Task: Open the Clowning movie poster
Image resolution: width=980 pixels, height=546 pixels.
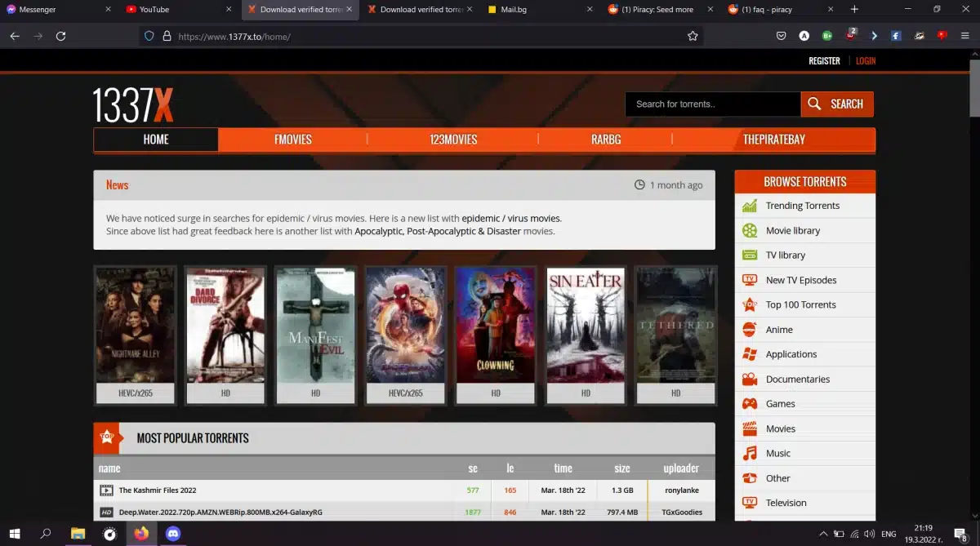Action: coord(496,325)
